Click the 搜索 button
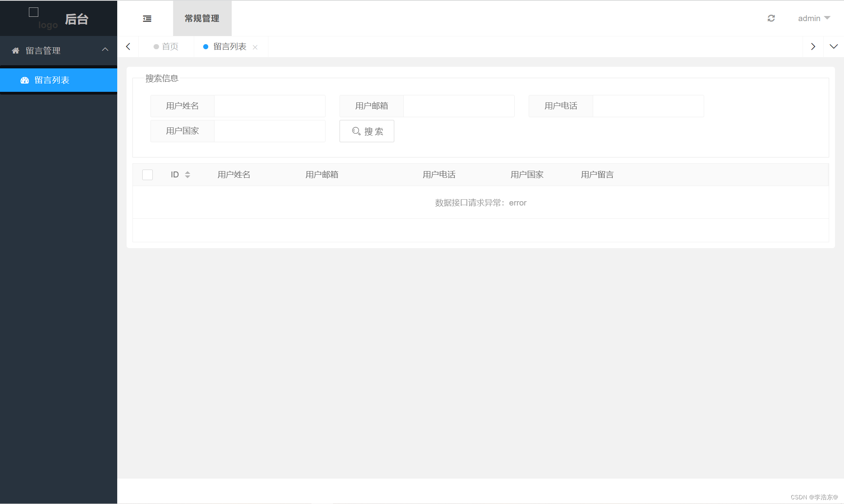The width and height of the screenshot is (844, 504). pos(367,131)
